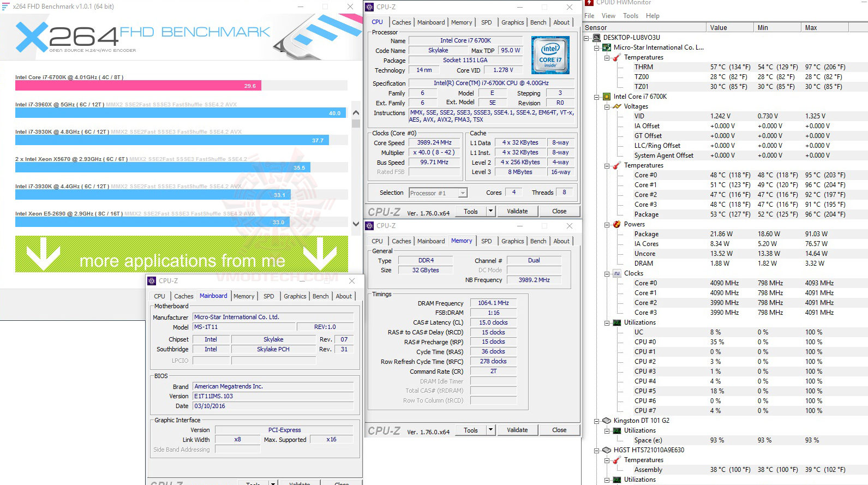Click the Sensor column header in HWMonitor
The height and width of the screenshot is (485, 868).
(x=644, y=27)
